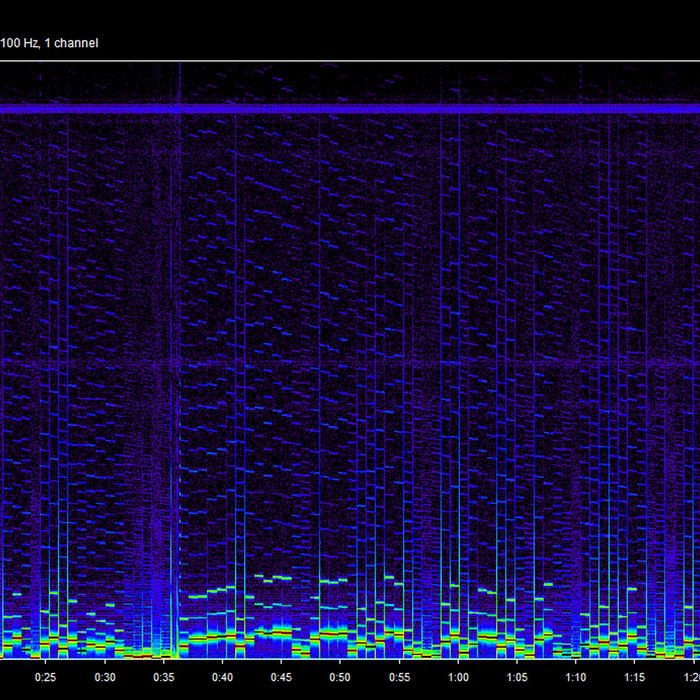Seek to 0:45 on the time axis

pyautogui.click(x=282, y=677)
